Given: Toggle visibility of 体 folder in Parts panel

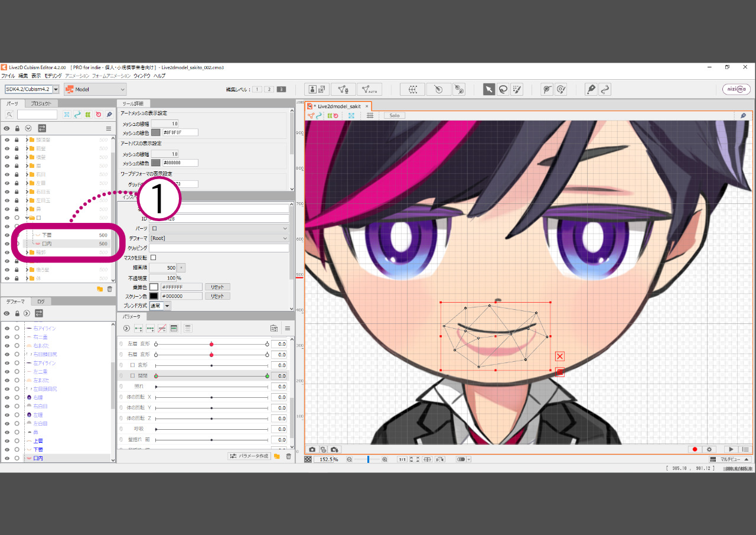Looking at the screenshot, I should point(7,278).
